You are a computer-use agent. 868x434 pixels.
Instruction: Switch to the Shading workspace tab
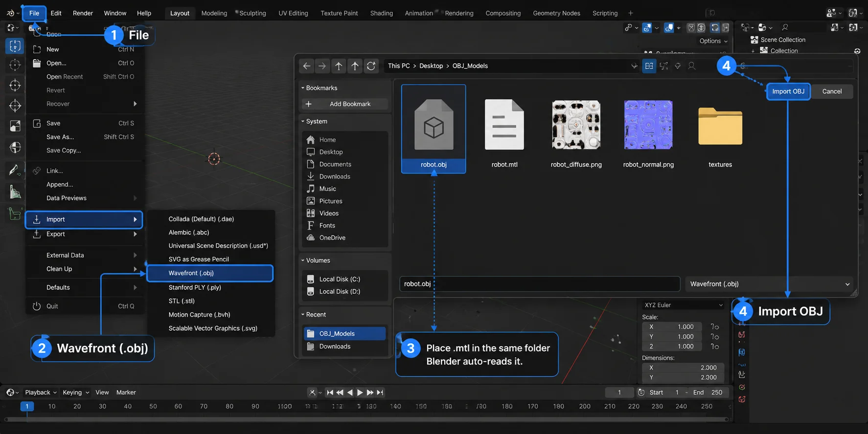click(382, 13)
